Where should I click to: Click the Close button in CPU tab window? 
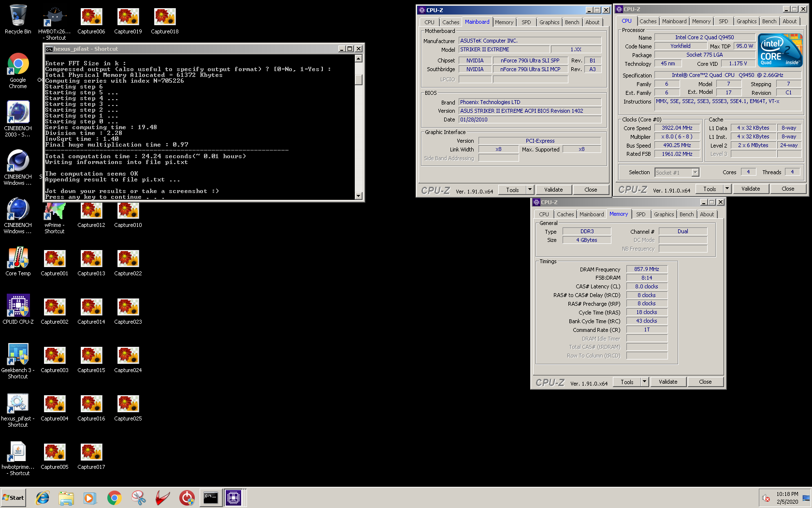click(788, 189)
